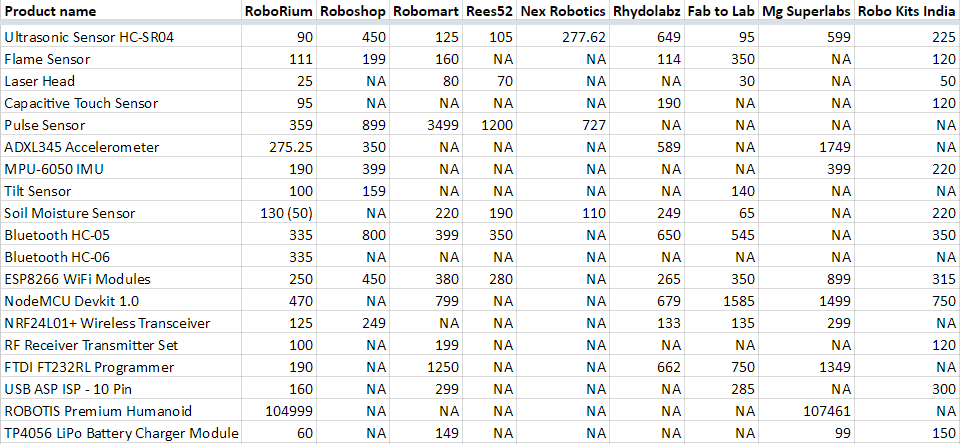This screenshot has width=960, height=444.
Task: Select the 662 Rhydolabz price cell
Action: [647, 367]
